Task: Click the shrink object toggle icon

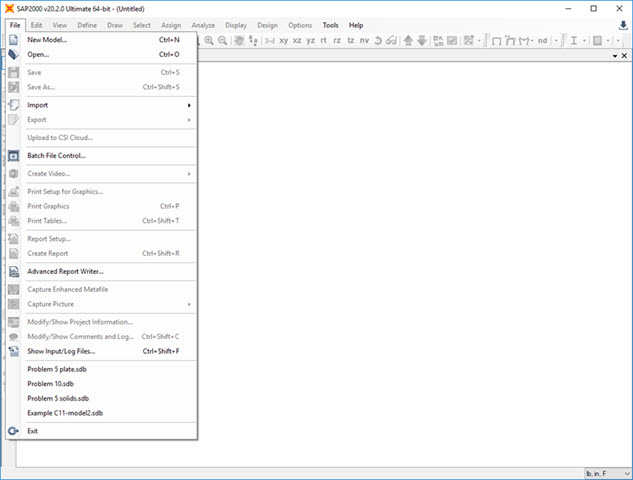Action: [x=438, y=40]
